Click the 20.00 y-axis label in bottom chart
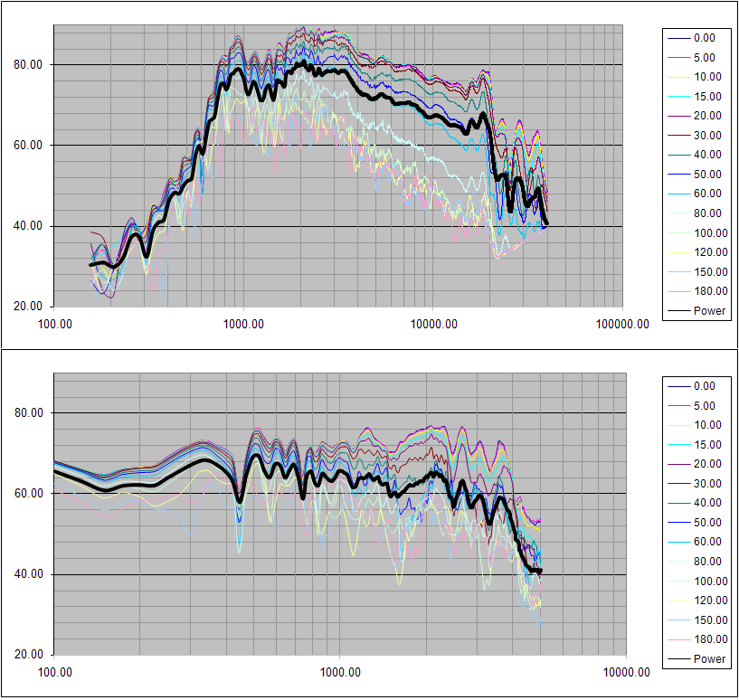The image size is (739, 700). (28, 655)
